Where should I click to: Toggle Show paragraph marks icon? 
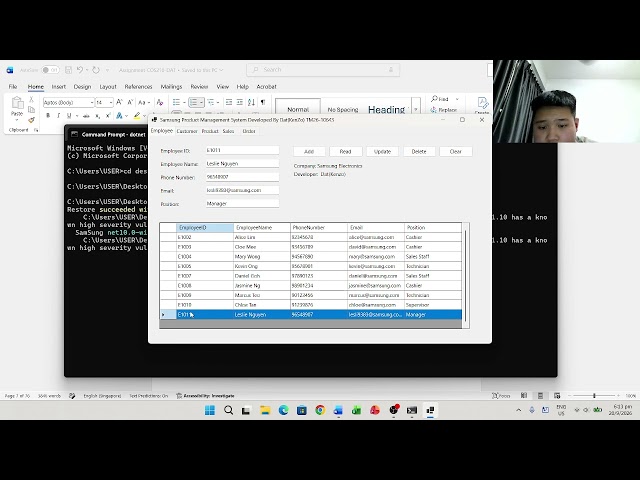point(263,102)
